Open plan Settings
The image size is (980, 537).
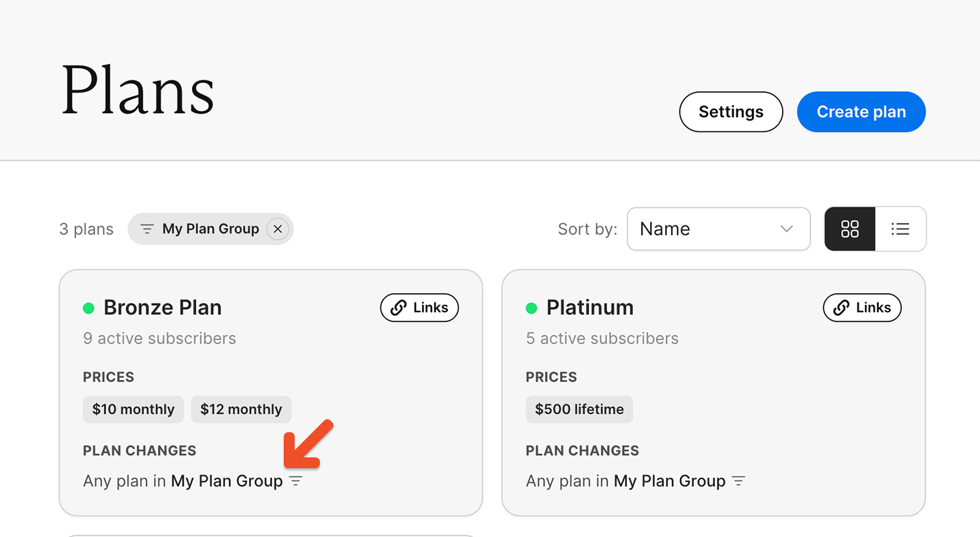coord(731,112)
